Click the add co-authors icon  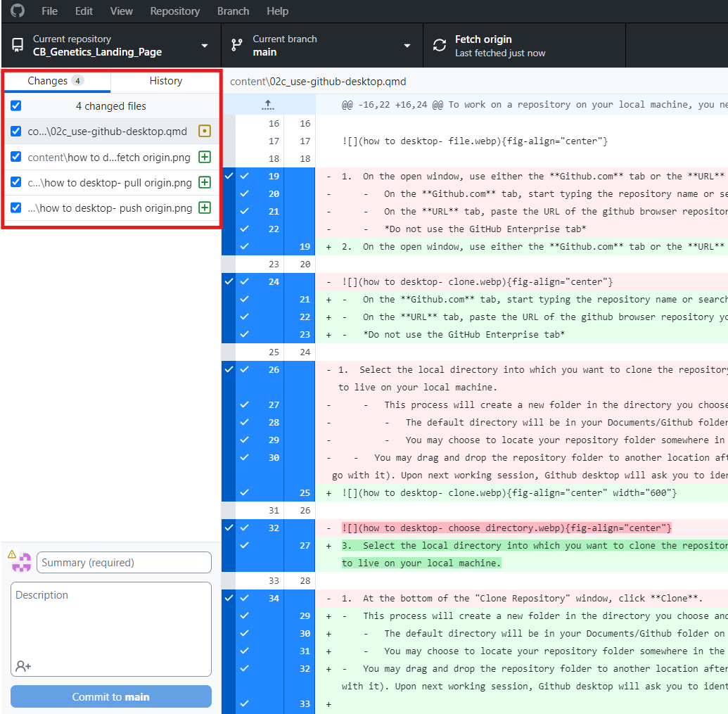pos(23,666)
